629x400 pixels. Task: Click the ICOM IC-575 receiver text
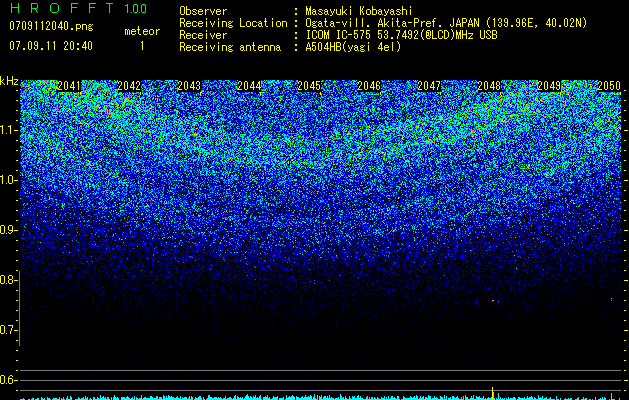point(401,35)
